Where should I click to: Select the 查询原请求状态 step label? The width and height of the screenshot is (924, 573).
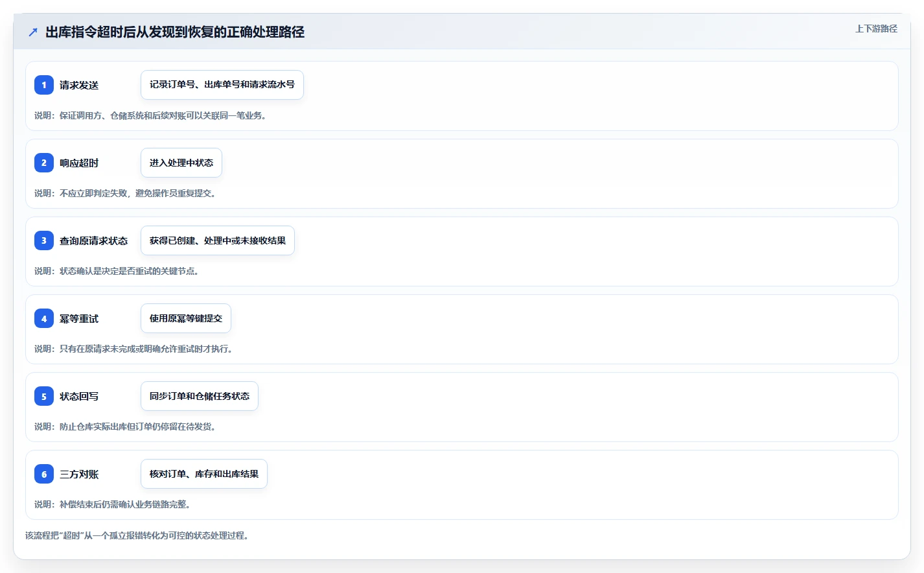(x=94, y=240)
